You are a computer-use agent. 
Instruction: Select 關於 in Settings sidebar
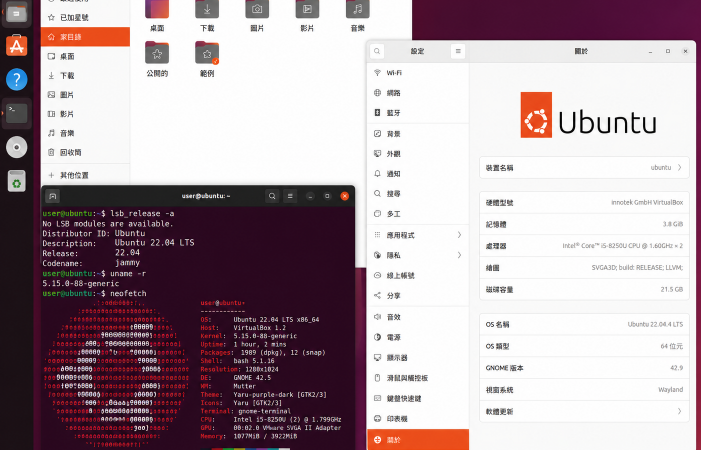pos(418,440)
